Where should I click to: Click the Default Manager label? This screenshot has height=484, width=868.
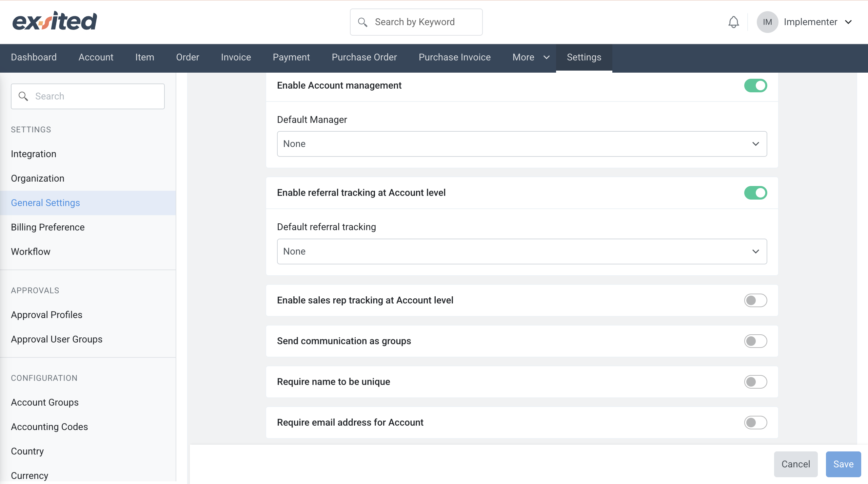coord(312,120)
